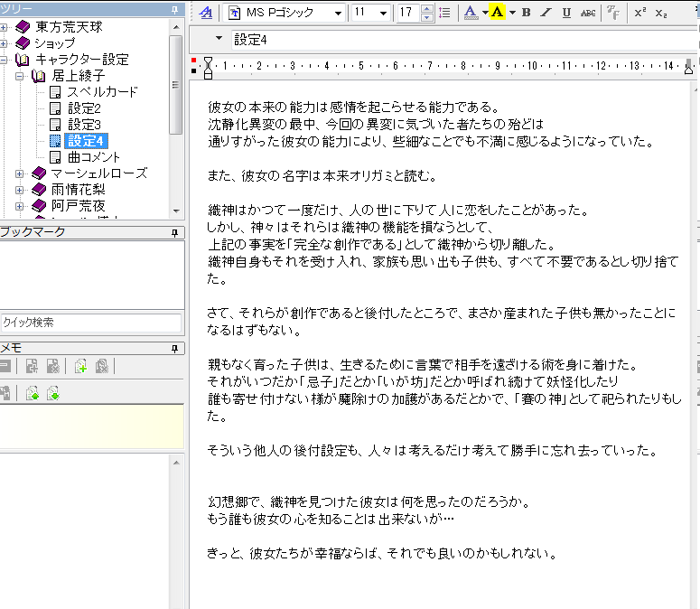The width and height of the screenshot is (700, 609).
Task: Collapse the 居上綾子 tree node
Action: tap(20, 76)
